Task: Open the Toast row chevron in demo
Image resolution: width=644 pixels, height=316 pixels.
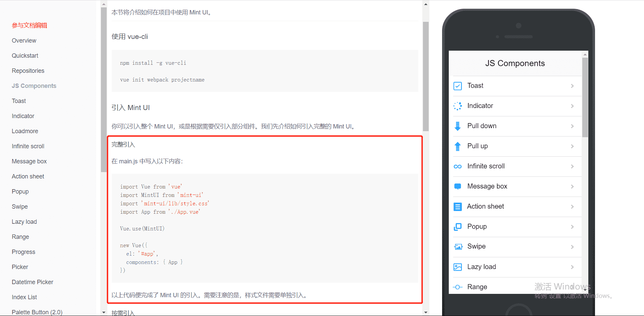Action: 572,86
